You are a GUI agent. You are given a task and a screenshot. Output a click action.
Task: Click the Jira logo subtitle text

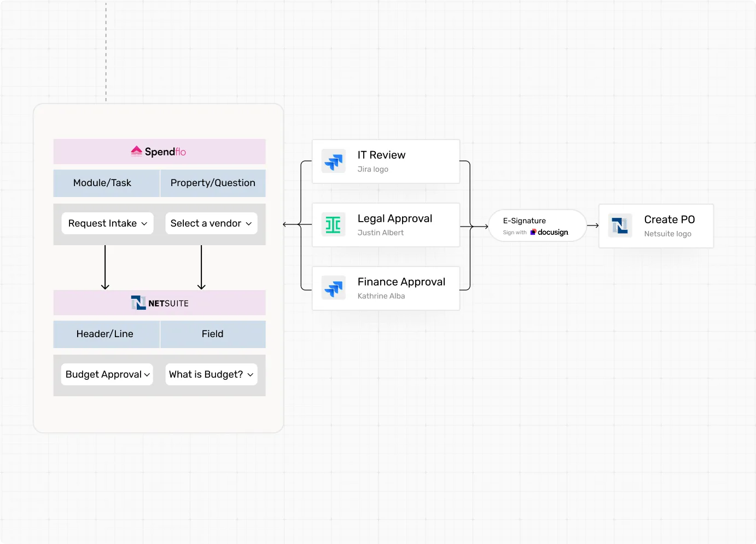coord(373,169)
